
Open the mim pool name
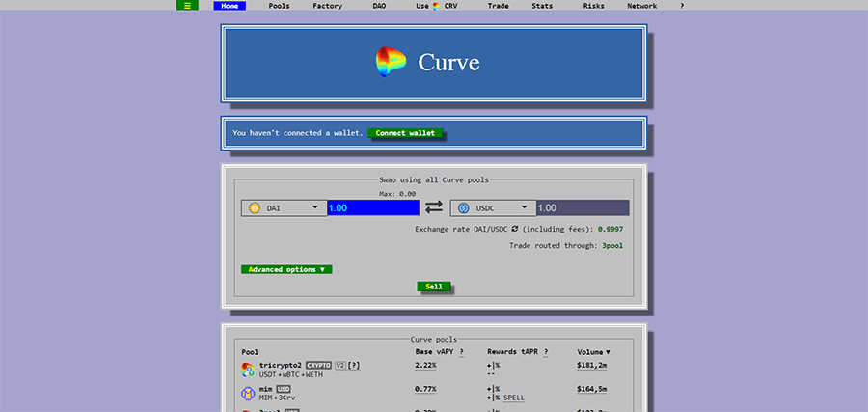tap(266, 389)
